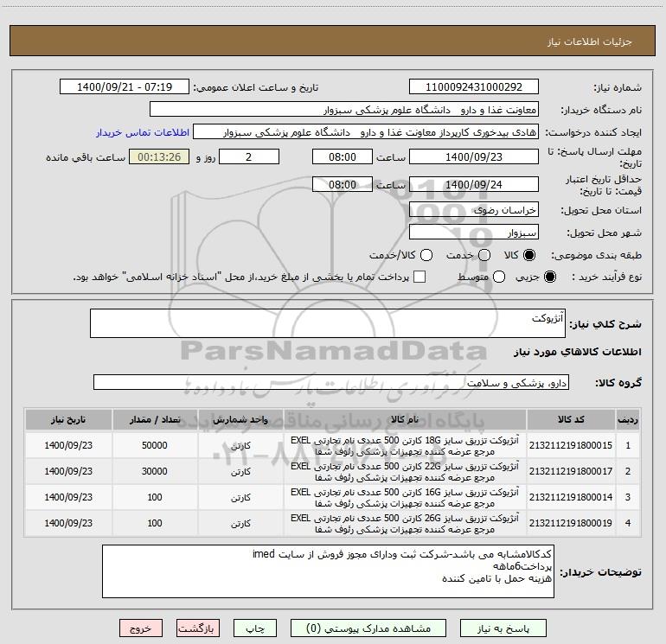Viewport: 666px width, 644px height.
Task: Choose the کالا/خدمت radio option
Action: tap(426, 255)
